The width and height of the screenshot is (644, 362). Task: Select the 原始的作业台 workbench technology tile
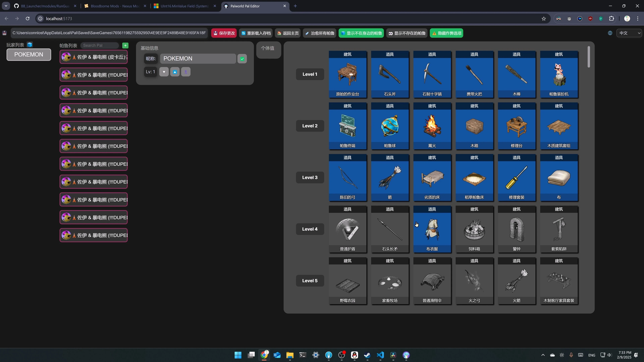coord(347,74)
